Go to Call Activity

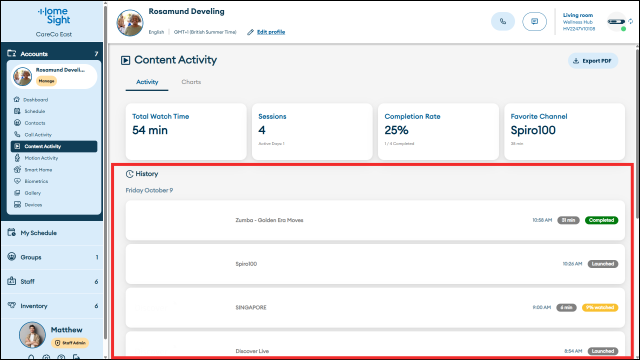(x=38, y=135)
